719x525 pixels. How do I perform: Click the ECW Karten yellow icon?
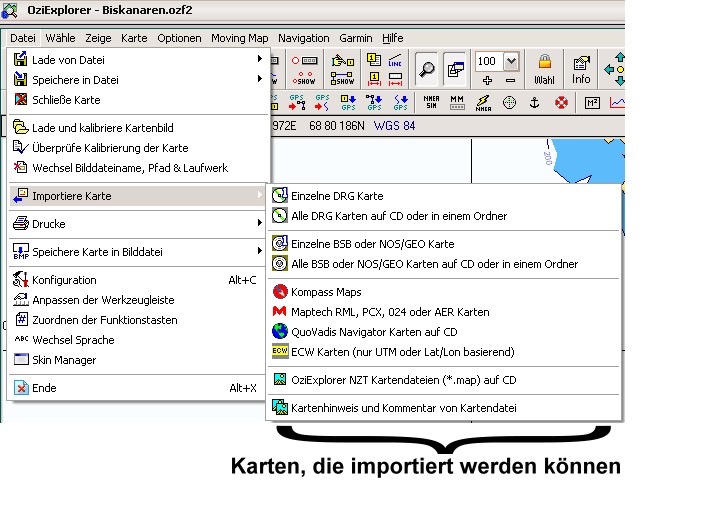pos(280,351)
